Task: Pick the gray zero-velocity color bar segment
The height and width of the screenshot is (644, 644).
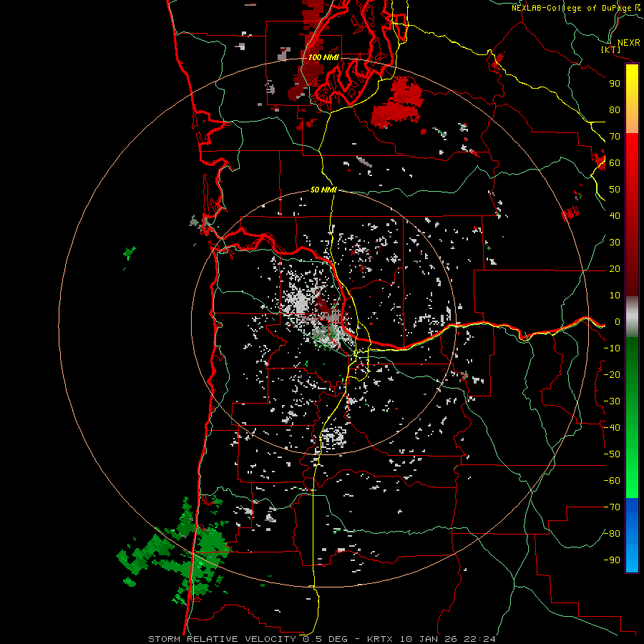Action: (632, 316)
